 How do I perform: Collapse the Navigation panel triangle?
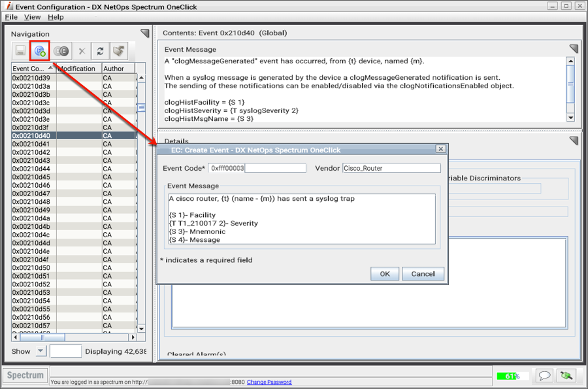[x=145, y=33]
